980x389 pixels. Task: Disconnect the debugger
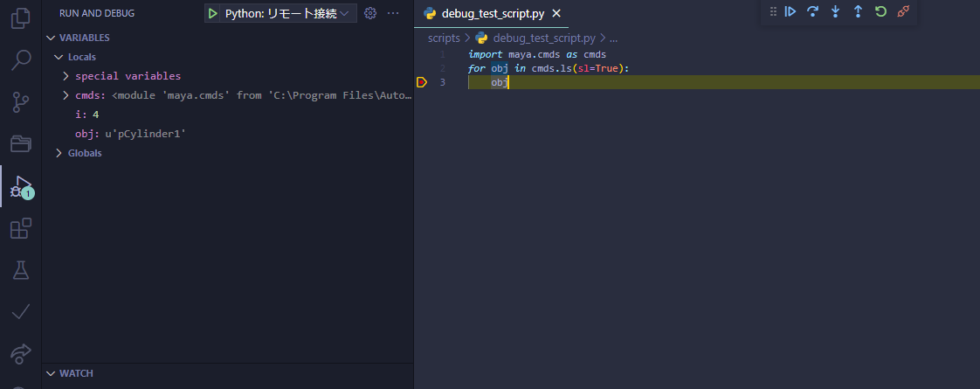point(903,12)
